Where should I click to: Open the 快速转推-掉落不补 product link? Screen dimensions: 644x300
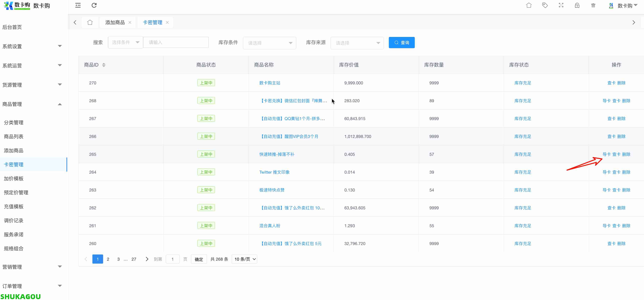tap(276, 154)
